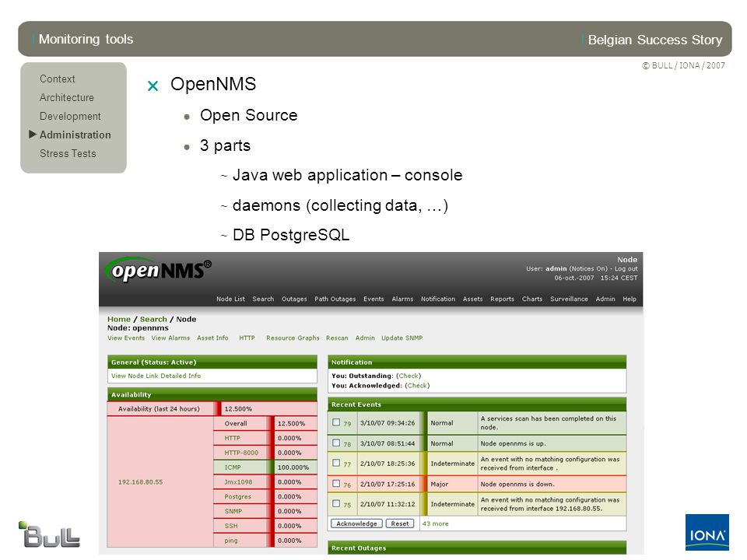The height and width of the screenshot is (560, 747).
Task: Select the checkbox for event 77
Action: 336,463
